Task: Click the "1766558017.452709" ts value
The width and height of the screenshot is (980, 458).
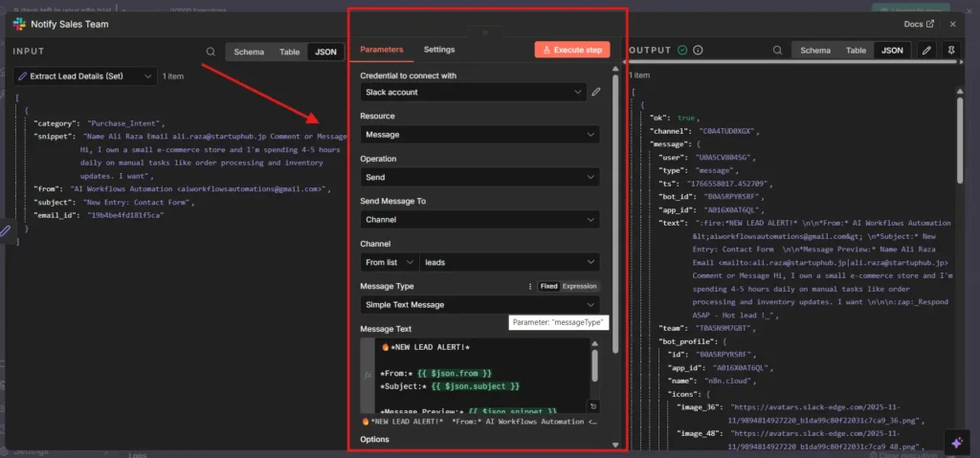Action: [728, 184]
